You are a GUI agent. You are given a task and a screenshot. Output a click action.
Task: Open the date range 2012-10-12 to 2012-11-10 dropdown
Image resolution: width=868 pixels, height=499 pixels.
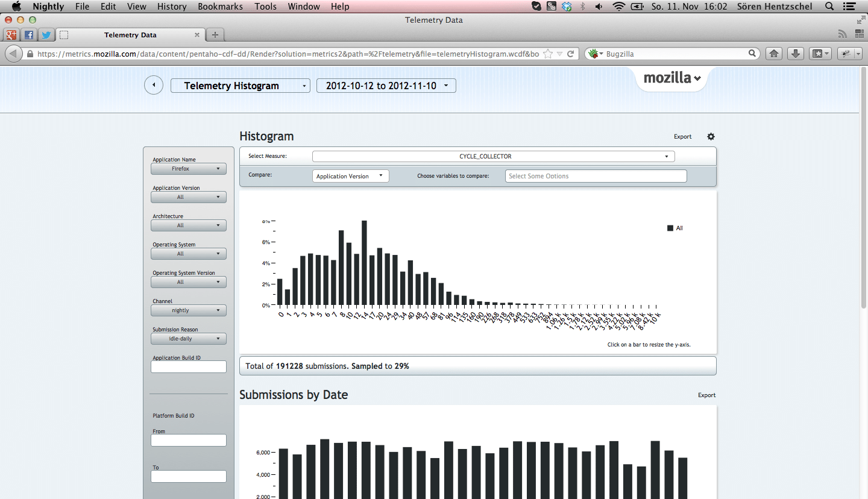click(x=386, y=86)
